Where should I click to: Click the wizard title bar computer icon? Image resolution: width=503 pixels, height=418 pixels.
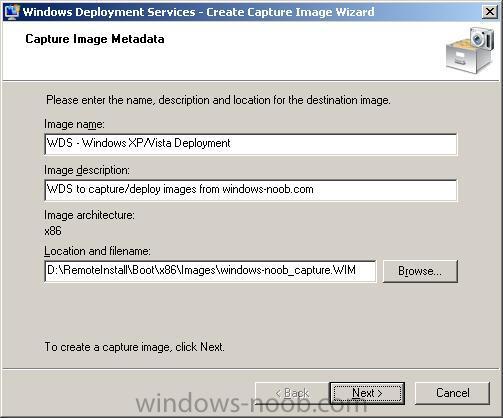click(11, 12)
